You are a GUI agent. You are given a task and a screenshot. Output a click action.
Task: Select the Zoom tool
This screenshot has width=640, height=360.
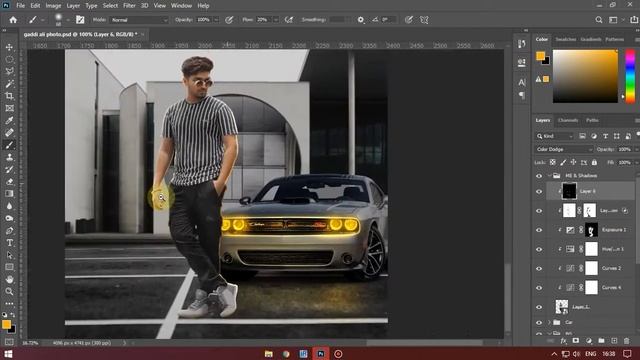click(9, 291)
